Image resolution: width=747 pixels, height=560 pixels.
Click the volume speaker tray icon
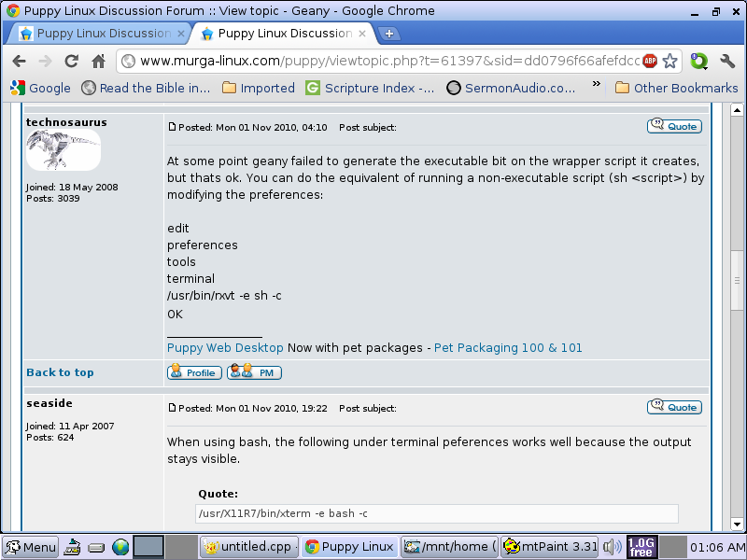[x=613, y=547]
